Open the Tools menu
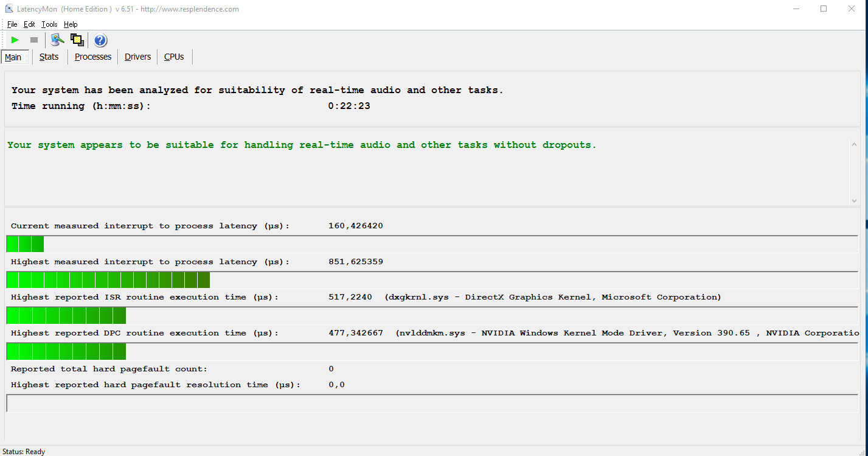Viewport: 868px width, 456px height. [x=49, y=24]
